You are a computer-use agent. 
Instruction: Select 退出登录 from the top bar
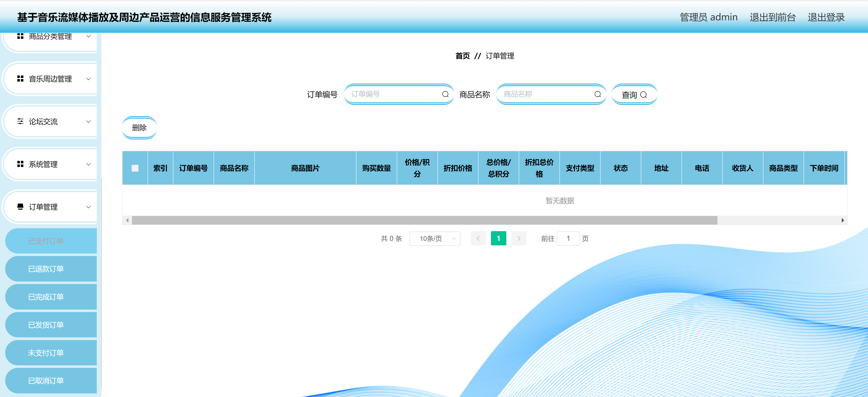(x=826, y=17)
